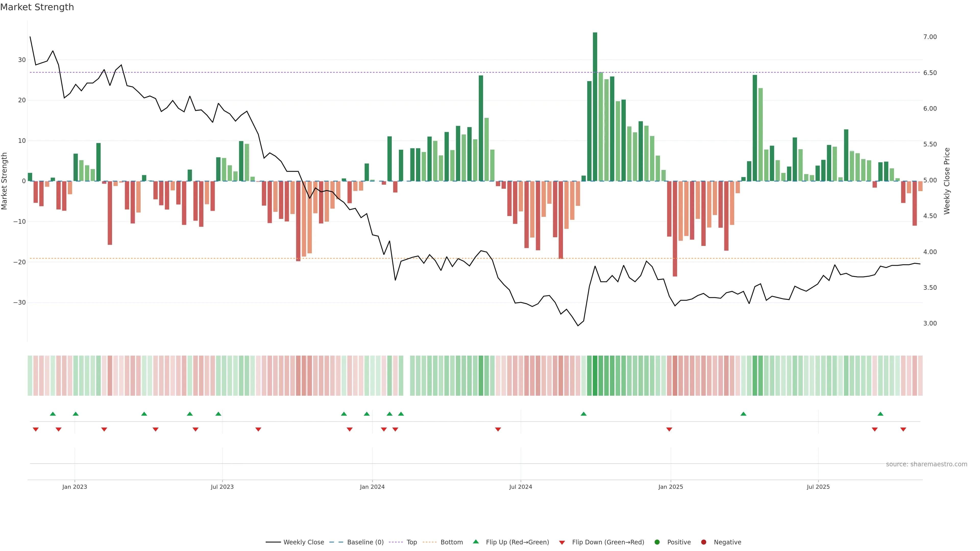Click the Weekly Close Price axis title
Screen dimensions: 980x551
(947, 181)
